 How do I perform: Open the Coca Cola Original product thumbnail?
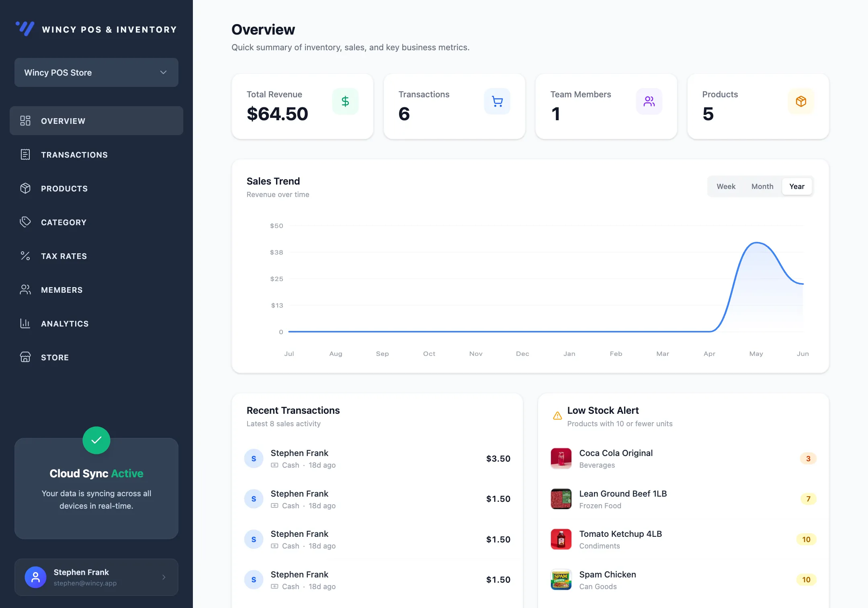coord(561,458)
